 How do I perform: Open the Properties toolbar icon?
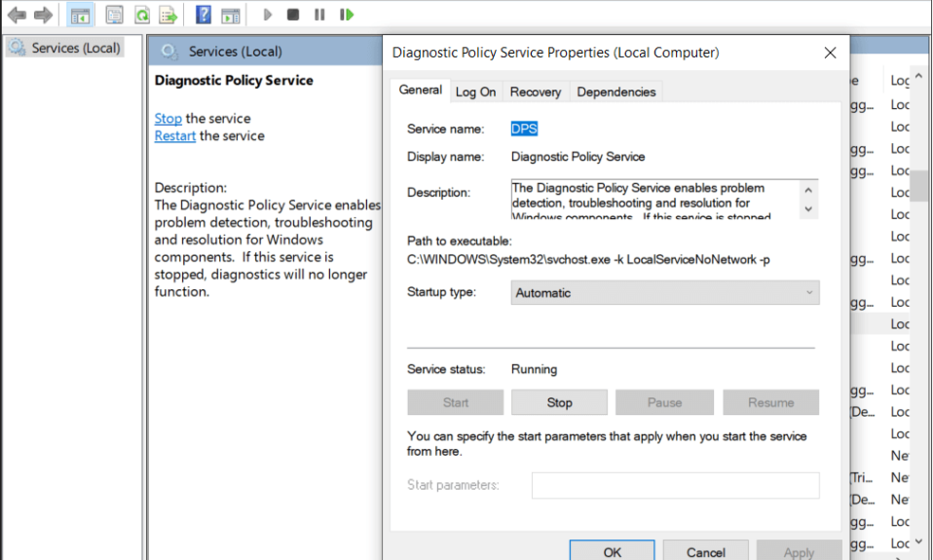pyautogui.click(x=115, y=15)
